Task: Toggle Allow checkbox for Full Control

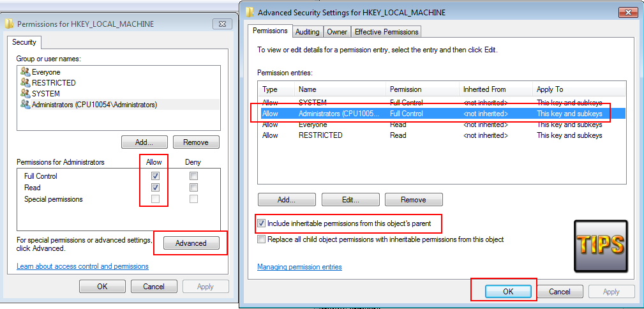Action: point(156,176)
